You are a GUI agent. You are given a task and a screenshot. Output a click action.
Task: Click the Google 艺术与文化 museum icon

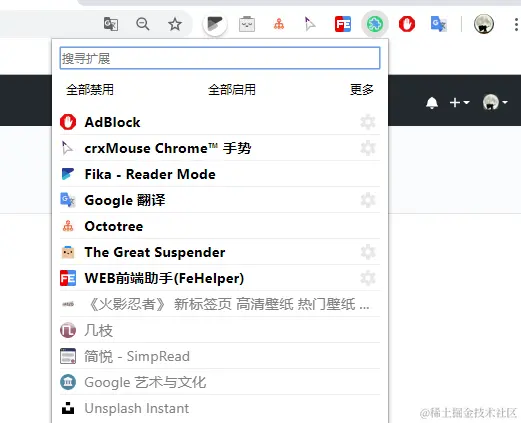coord(68,382)
